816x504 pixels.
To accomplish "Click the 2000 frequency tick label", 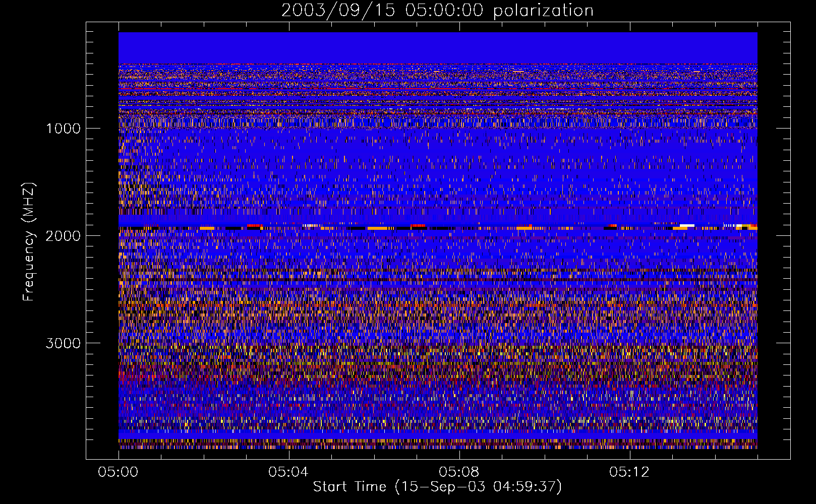I will [x=63, y=236].
